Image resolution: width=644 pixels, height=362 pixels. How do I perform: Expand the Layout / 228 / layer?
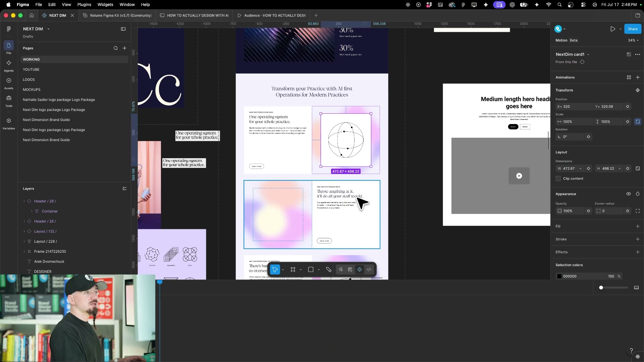tap(24, 241)
